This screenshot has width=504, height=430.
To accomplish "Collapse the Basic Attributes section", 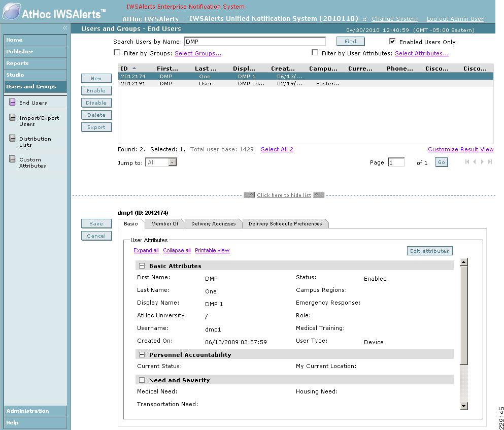I will (x=142, y=266).
